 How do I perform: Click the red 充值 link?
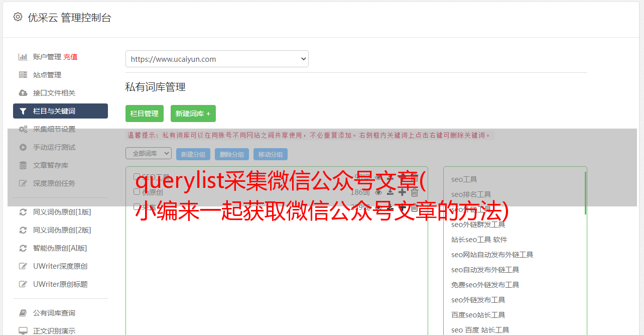(70, 57)
